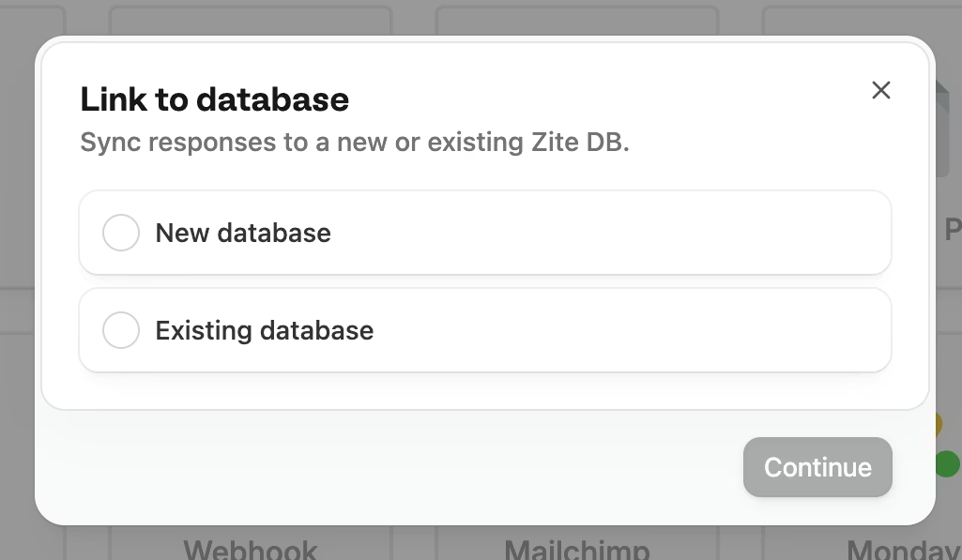Select the "Existing database" option card
This screenshot has width=962, height=560.
tap(485, 330)
